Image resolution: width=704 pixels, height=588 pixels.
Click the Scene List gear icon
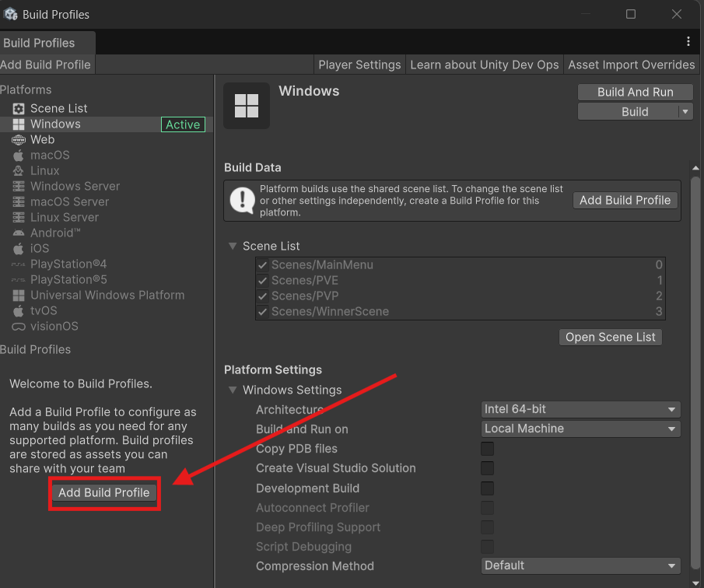pos(19,109)
